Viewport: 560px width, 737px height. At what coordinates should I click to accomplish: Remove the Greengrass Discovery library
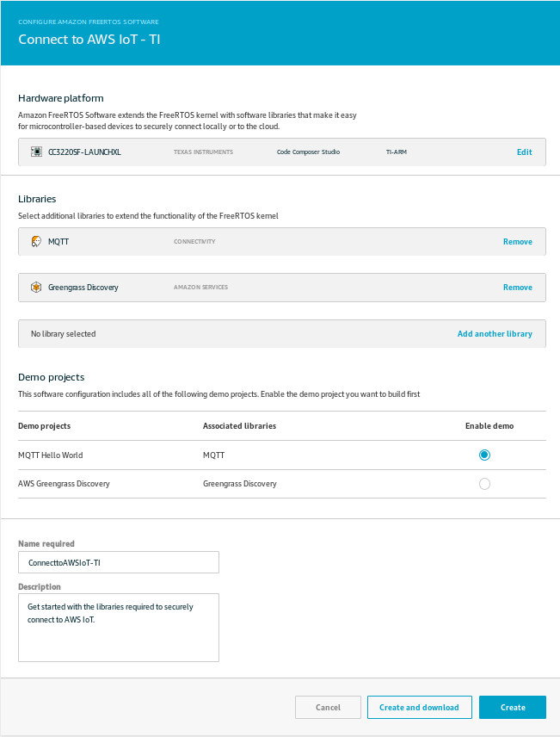tap(518, 288)
